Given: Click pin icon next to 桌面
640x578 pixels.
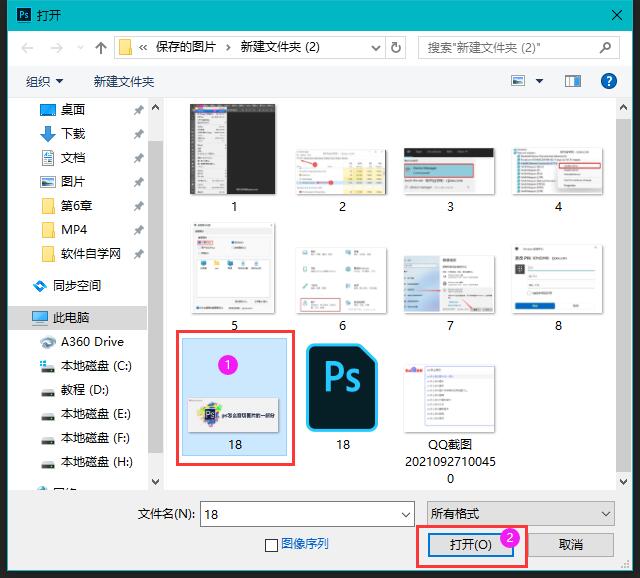Looking at the screenshot, I should point(139,110).
